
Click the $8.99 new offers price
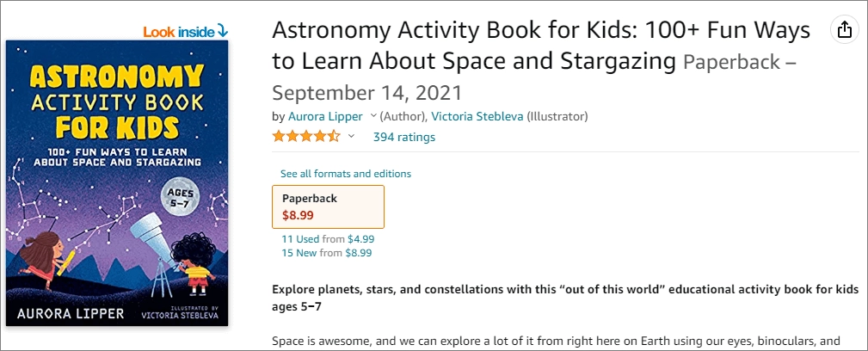click(358, 253)
